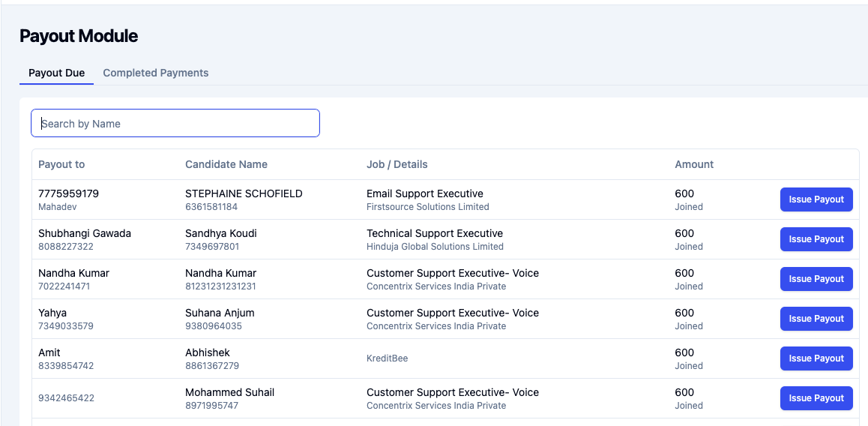Issue payout for Mohammed Suhail
Viewport: 868px width, 426px height.
point(816,398)
